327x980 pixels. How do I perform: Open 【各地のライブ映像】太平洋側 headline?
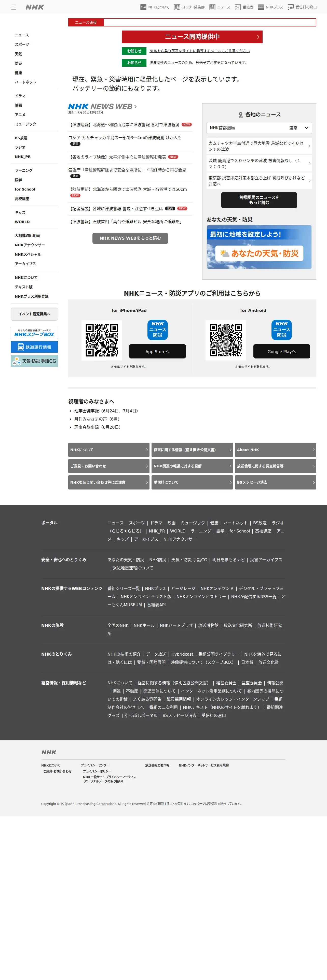[117, 157]
